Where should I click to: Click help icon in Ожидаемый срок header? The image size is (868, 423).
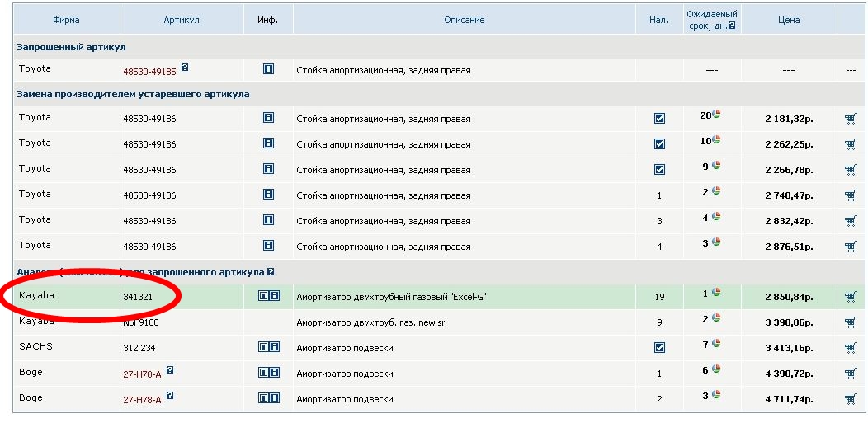click(x=732, y=26)
